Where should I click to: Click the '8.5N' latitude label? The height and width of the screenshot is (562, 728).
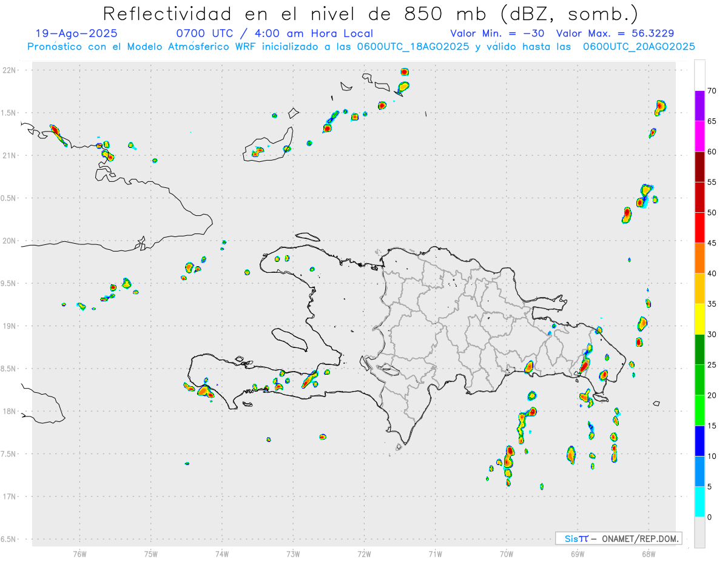(x=9, y=369)
